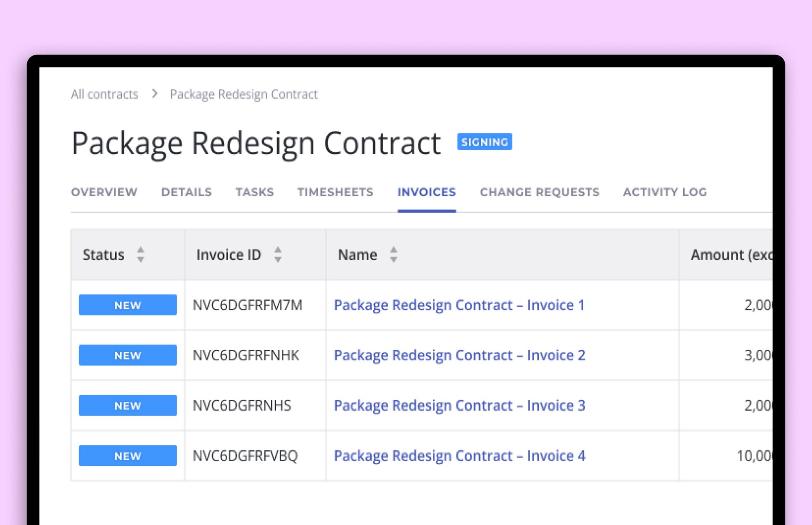812x525 pixels.
Task: Go to the Tasks tab
Action: [x=255, y=192]
